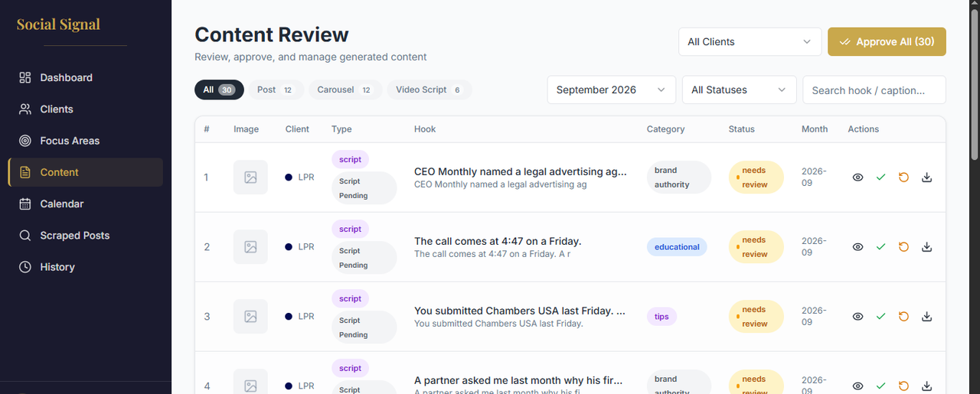The width and height of the screenshot is (980, 394).
Task: Click the image placeholder in row 2
Action: pos(250,247)
